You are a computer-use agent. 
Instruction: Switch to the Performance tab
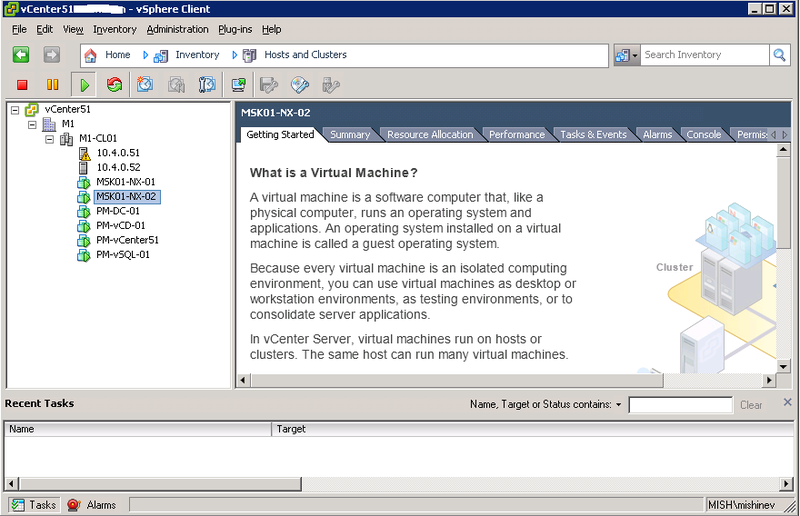click(x=517, y=135)
